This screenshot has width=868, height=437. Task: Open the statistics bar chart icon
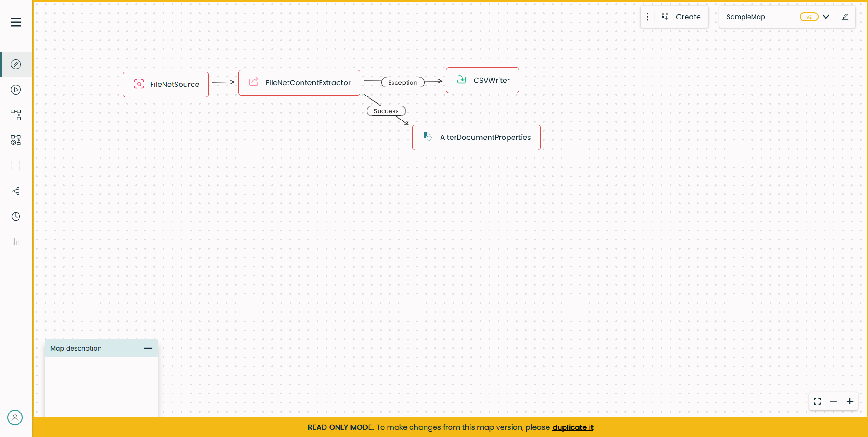(16, 242)
